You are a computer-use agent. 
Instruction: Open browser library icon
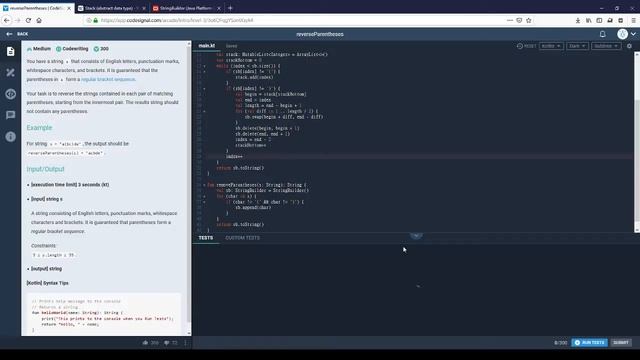[x=589, y=20]
